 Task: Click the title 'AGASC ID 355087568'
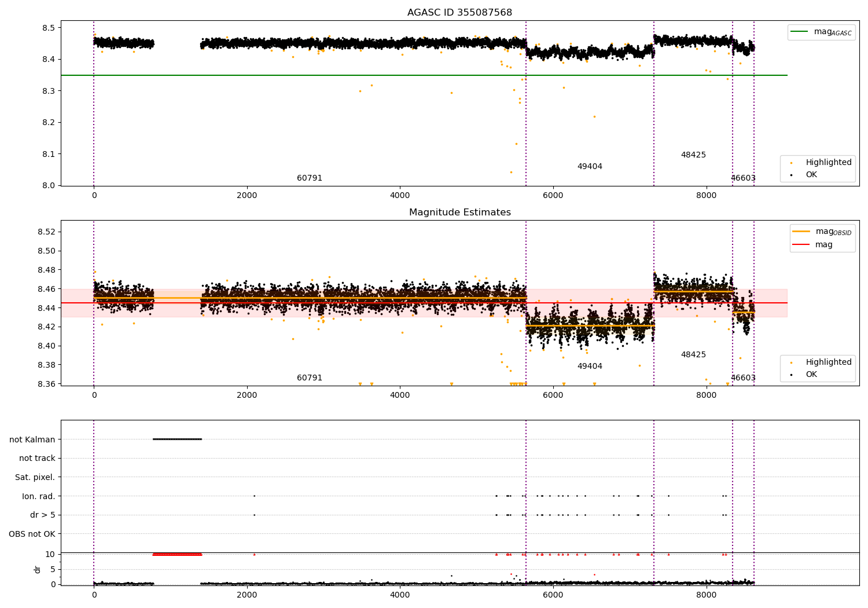click(x=459, y=13)
